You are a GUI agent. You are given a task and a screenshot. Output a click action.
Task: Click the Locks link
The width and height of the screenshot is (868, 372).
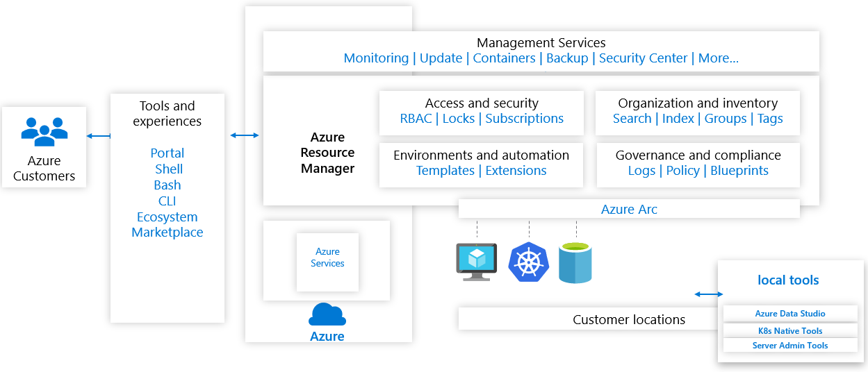pyautogui.click(x=459, y=119)
